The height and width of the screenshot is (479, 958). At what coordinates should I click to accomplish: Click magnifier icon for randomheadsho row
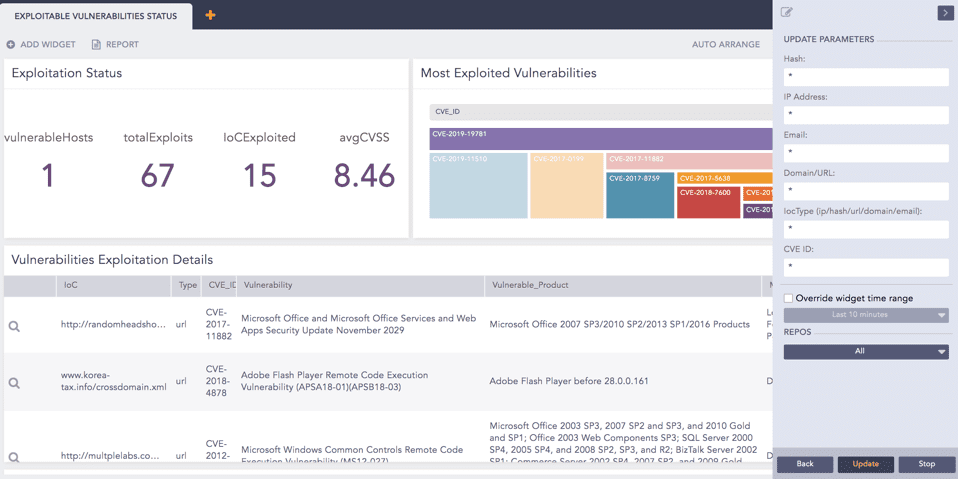pyautogui.click(x=14, y=327)
